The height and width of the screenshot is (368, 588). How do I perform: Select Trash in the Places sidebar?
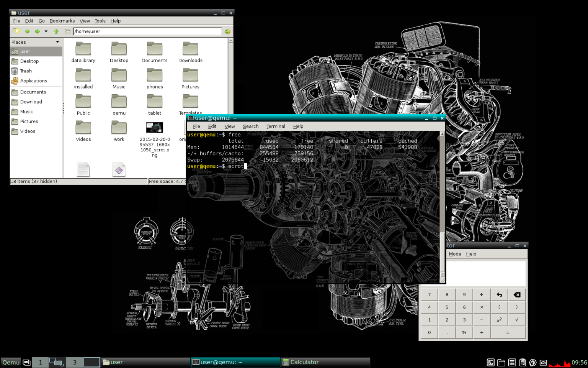(26, 71)
